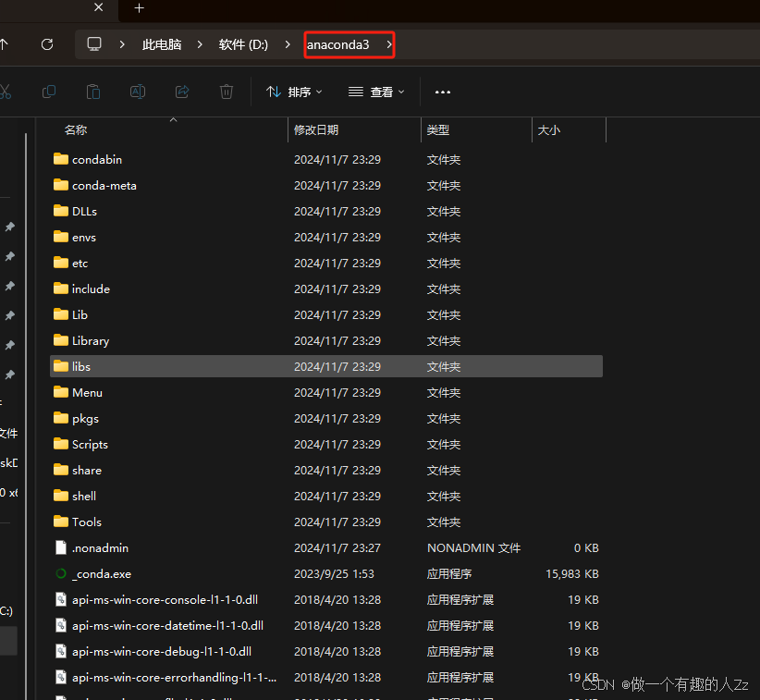Click the _conda.exe green circle icon
Screen dimensions: 760x700
point(61,573)
